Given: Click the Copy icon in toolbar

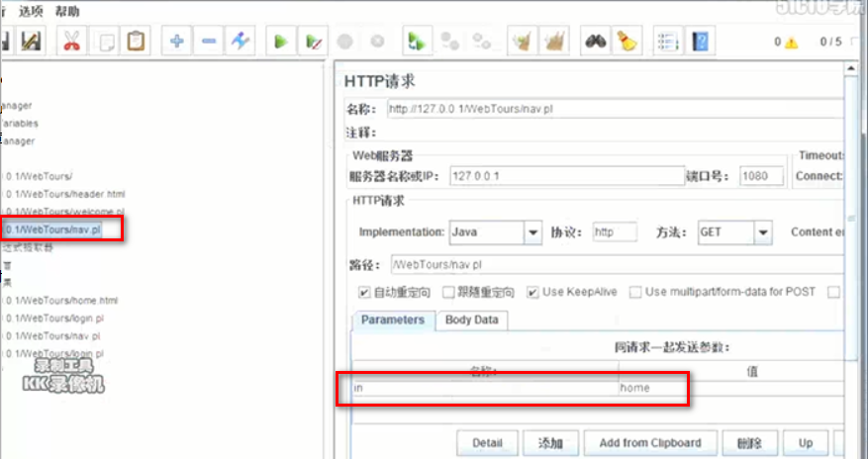Looking at the screenshot, I should 105,42.
